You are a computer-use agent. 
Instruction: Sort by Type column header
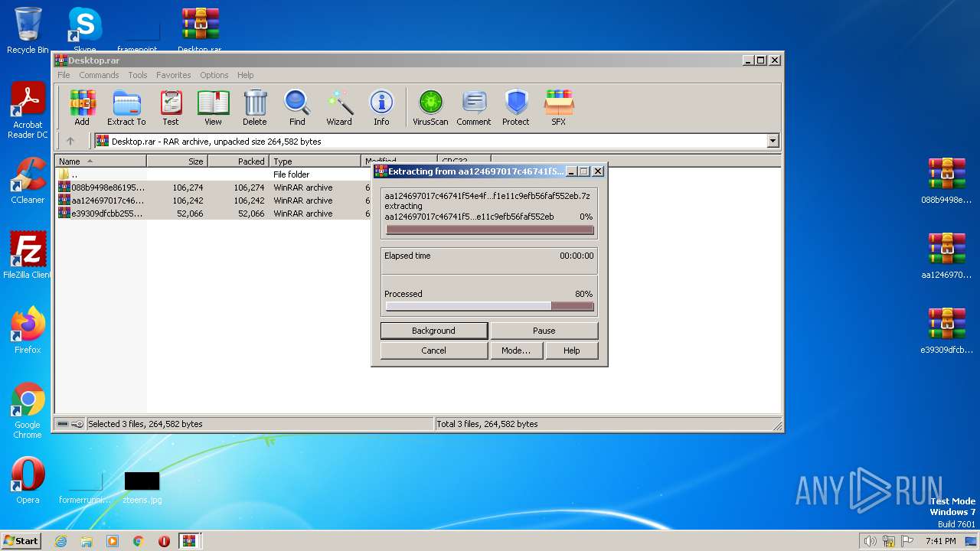tap(315, 161)
